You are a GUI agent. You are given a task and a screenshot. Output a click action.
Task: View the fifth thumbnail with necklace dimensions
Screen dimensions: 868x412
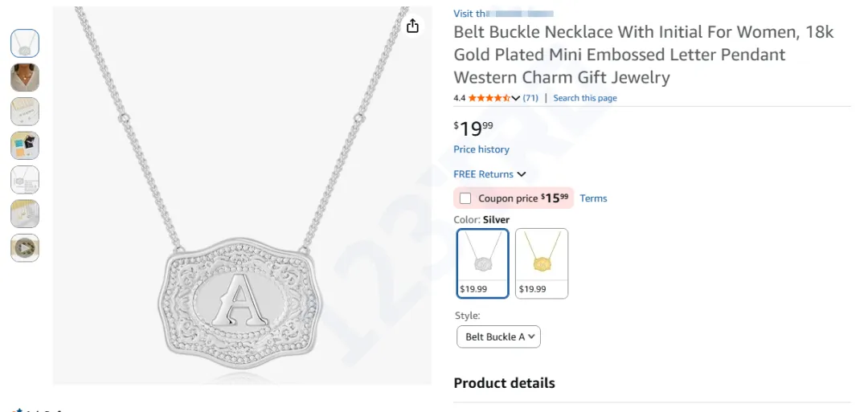25,180
